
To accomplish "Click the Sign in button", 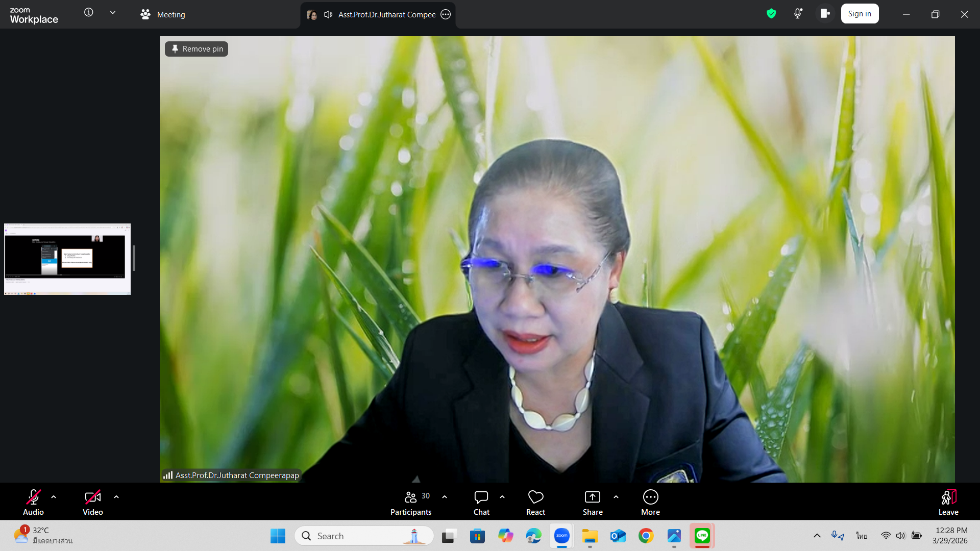I will click(x=860, y=14).
